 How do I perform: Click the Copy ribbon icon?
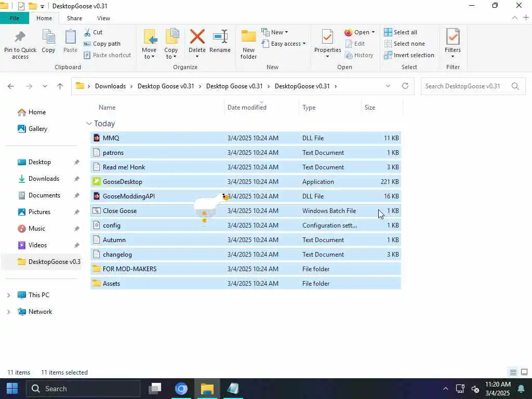tap(48, 41)
